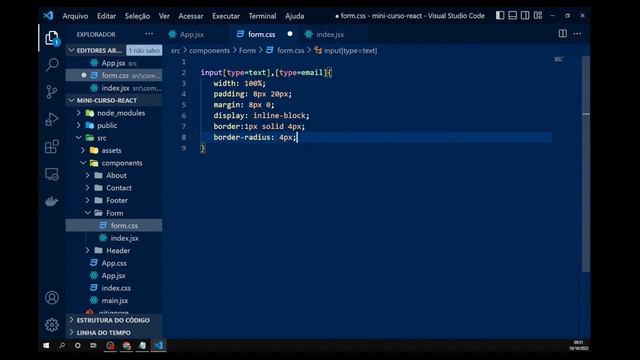Screen dimensions: 640x360
Task: Open editor More Actions ellipsis
Action: [577, 34]
